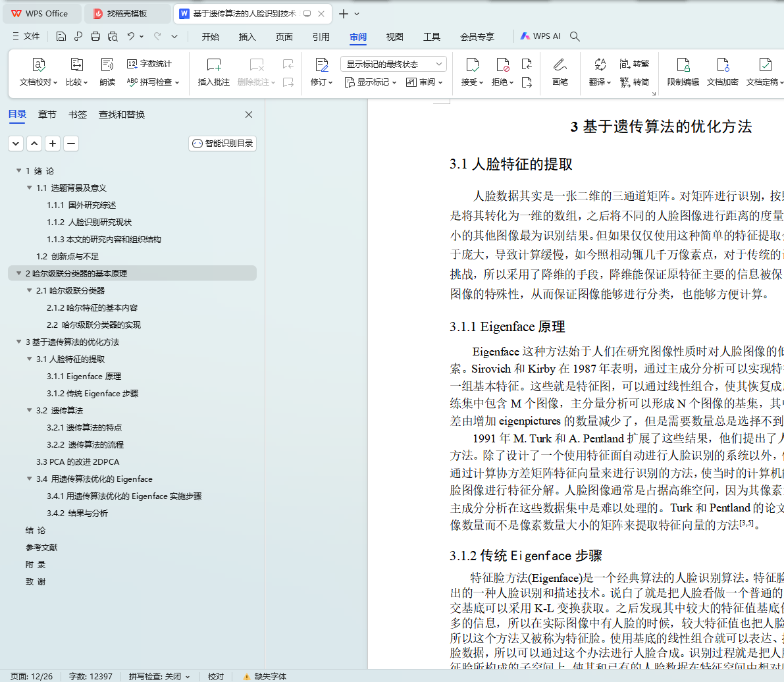Jump to 3.3 PCA 的改进 2DPCA heading
This screenshot has height=682, width=784.
(x=78, y=461)
